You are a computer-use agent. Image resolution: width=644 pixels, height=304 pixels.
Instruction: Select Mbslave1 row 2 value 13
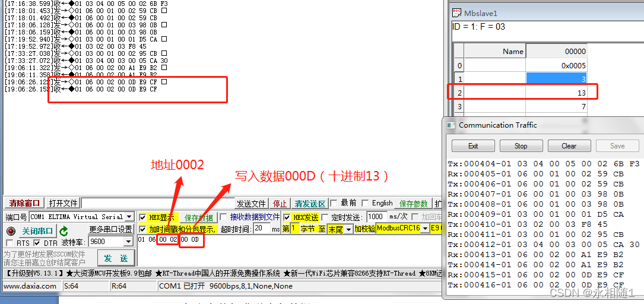pos(556,93)
